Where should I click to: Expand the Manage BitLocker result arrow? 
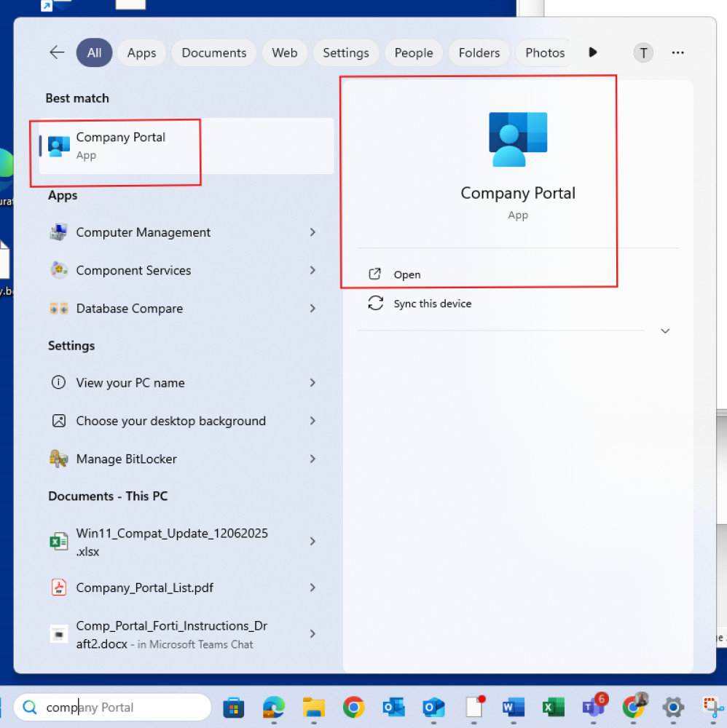(313, 459)
